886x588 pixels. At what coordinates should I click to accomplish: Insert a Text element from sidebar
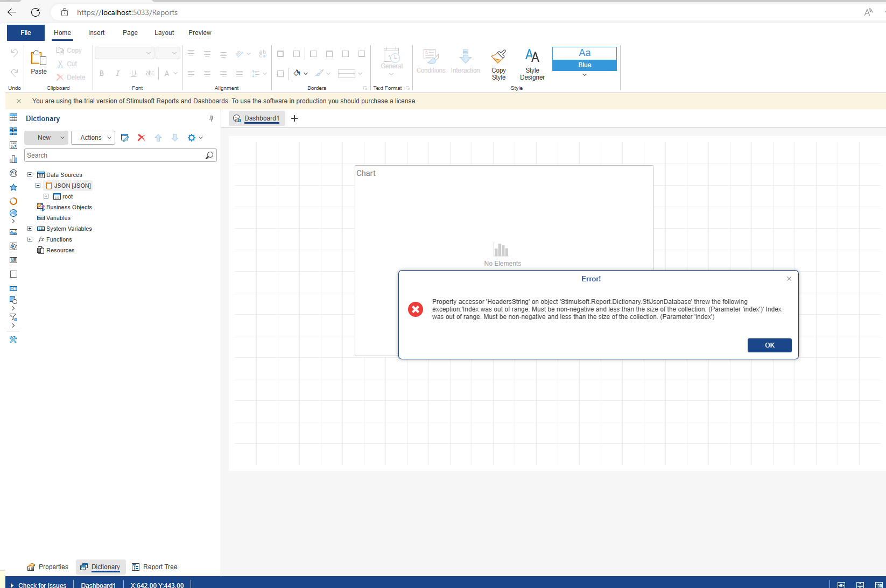point(13,260)
